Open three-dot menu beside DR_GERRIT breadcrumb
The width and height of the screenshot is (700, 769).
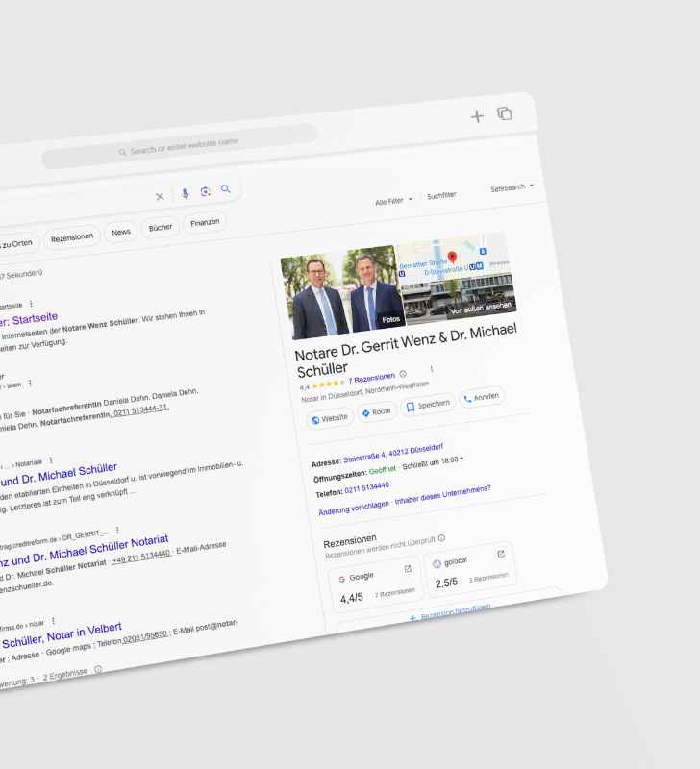(117, 531)
